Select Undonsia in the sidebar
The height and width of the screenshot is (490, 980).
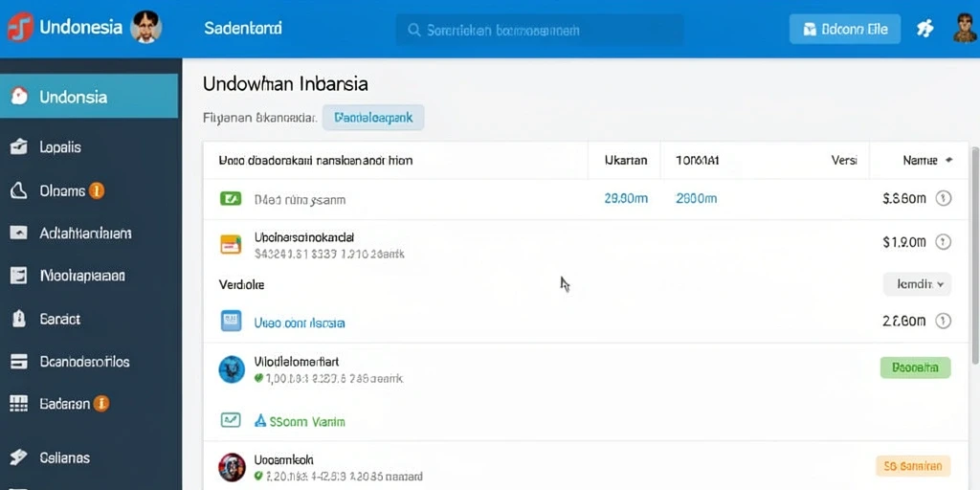coord(89,97)
